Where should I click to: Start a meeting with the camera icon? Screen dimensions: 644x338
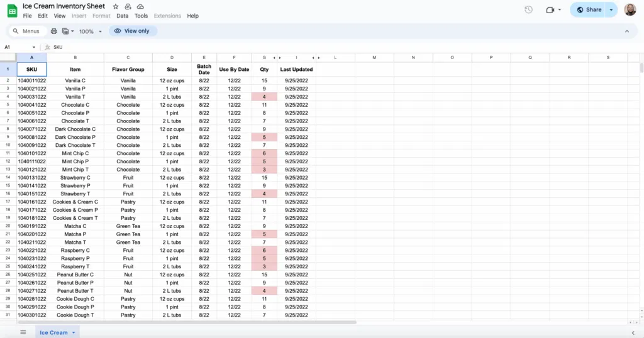coord(550,10)
